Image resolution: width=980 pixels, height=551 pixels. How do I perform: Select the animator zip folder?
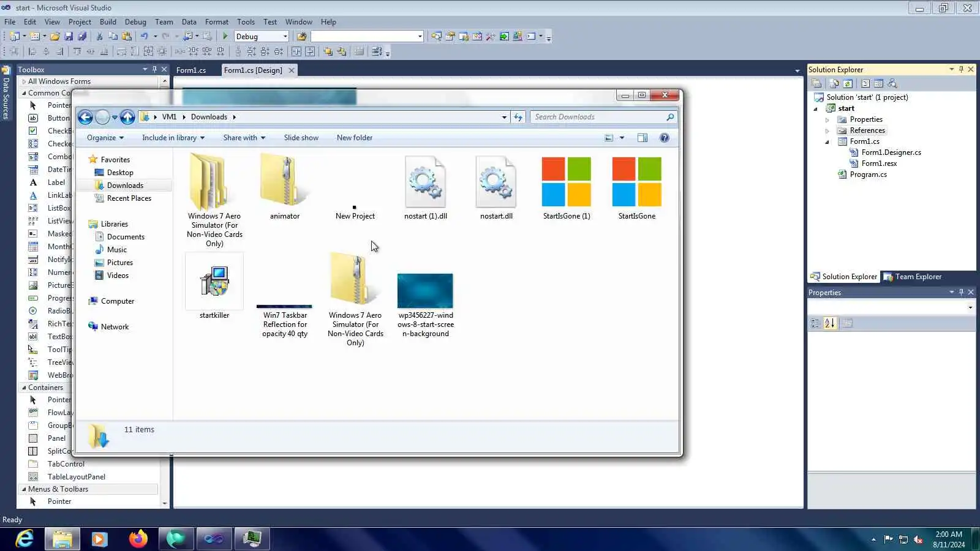tap(285, 186)
